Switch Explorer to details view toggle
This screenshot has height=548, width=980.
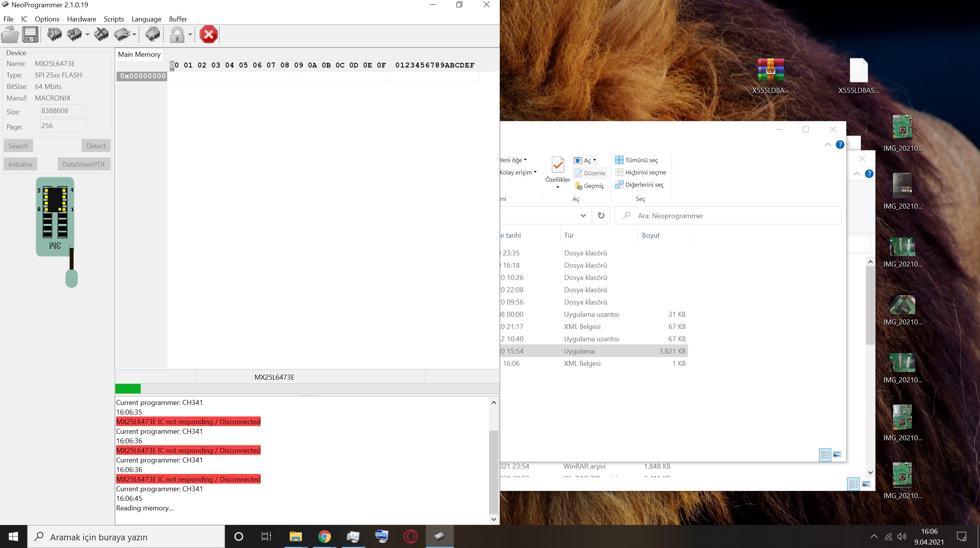coord(825,455)
